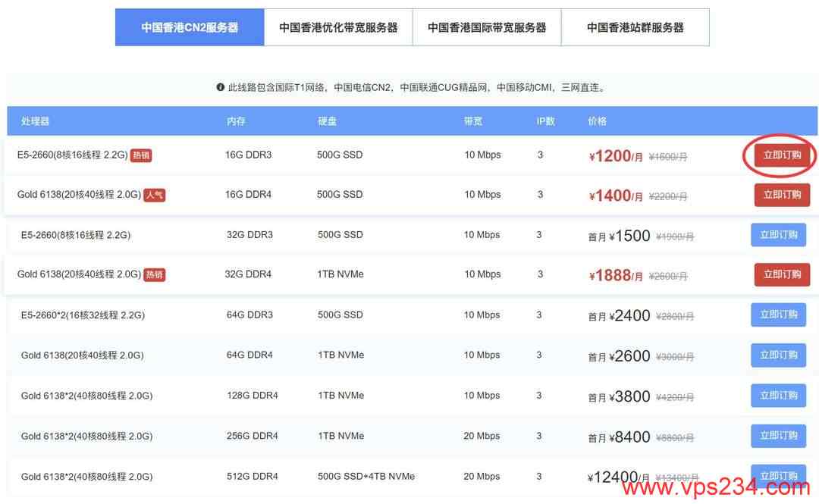The image size is (819, 504).
Task: Click 热销 badge on E5-2660 16G row
Action: point(141,155)
